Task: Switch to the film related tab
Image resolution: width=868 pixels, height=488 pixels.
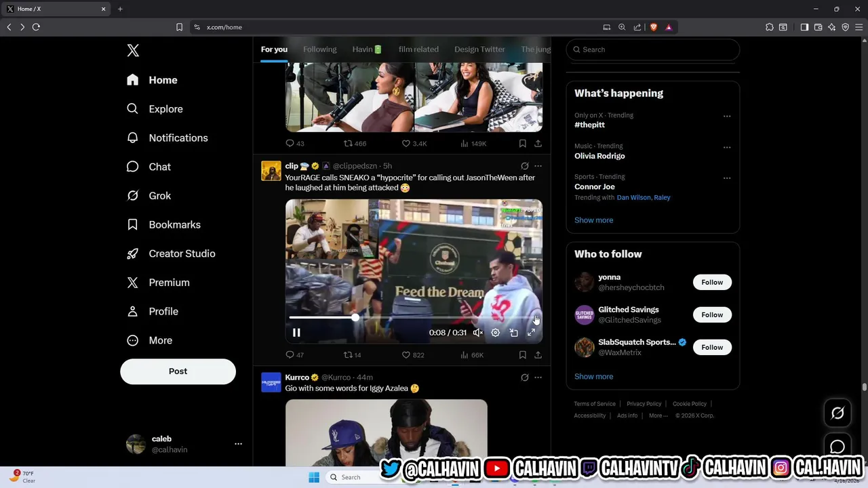Action: pyautogui.click(x=418, y=49)
